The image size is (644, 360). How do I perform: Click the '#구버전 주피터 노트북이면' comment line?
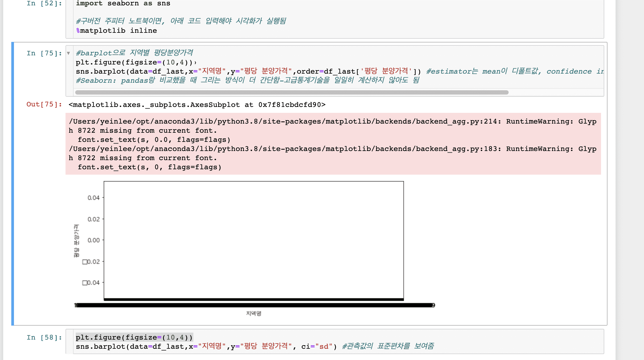(181, 21)
